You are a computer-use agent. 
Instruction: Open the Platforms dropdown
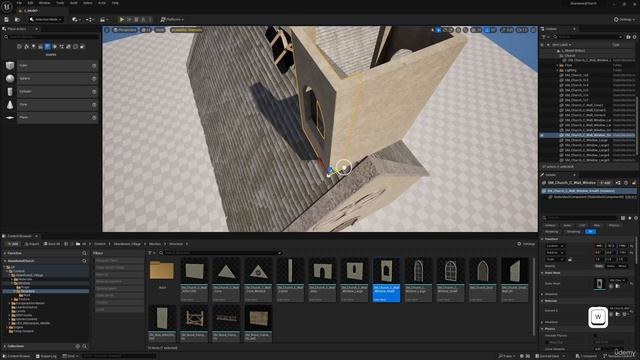pos(172,20)
